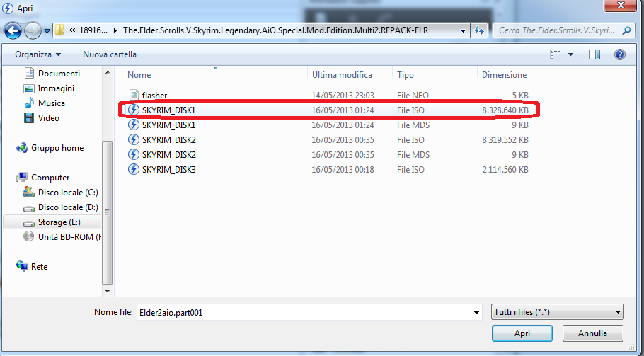Expand address bar path history dropdown
Viewport: 644px width, 356px height.
(x=463, y=31)
